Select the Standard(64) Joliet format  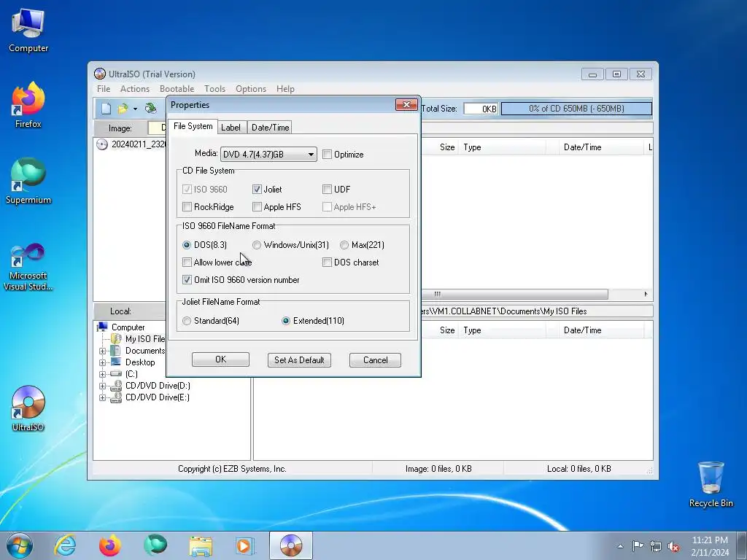(187, 321)
